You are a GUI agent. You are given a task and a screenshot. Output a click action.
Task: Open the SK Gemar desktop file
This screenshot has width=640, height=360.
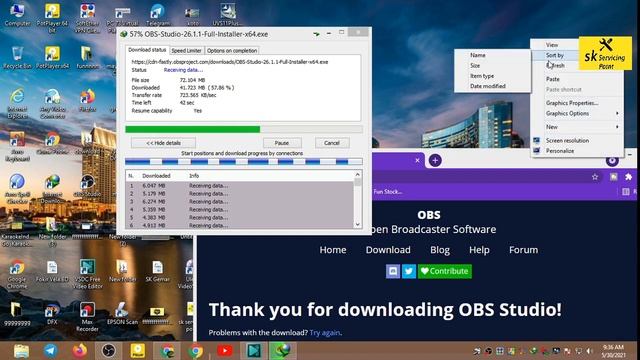[x=158, y=271]
